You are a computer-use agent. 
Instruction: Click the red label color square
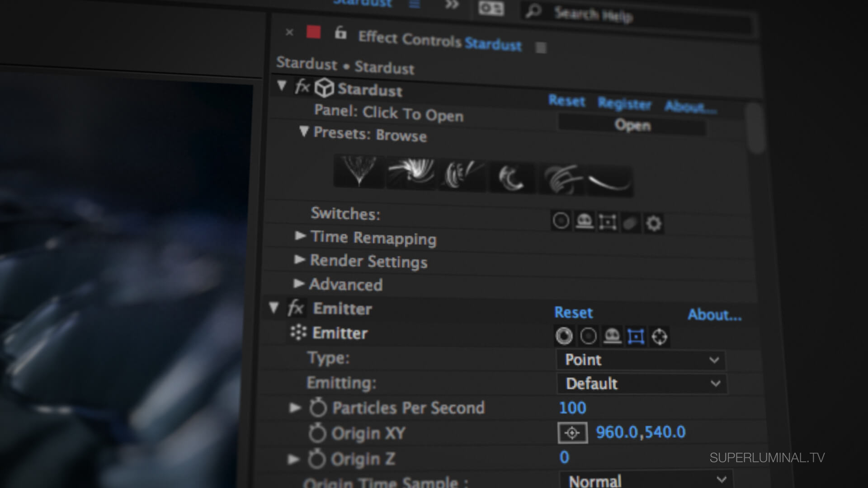coord(314,32)
